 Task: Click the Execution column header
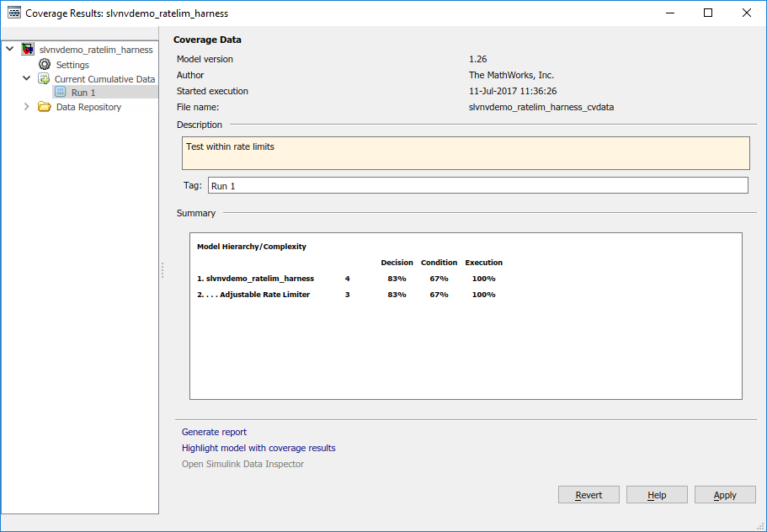pos(484,263)
